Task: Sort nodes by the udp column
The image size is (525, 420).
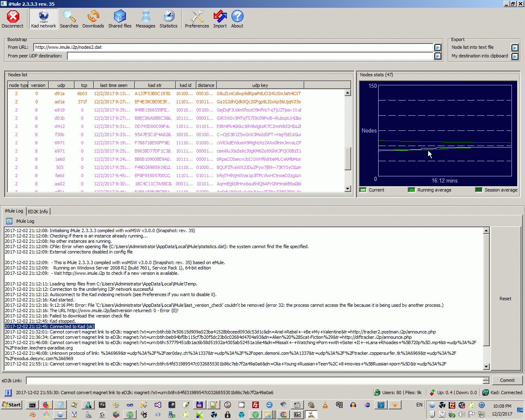Action: [61, 85]
